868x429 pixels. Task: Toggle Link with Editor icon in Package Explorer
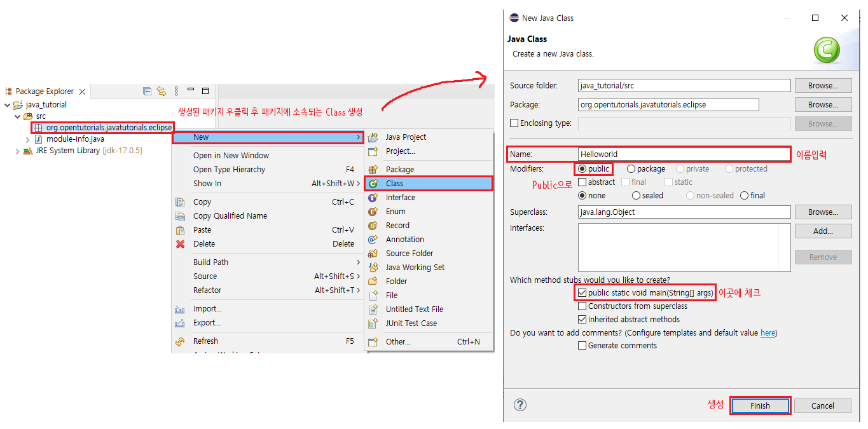click(162, 91)
